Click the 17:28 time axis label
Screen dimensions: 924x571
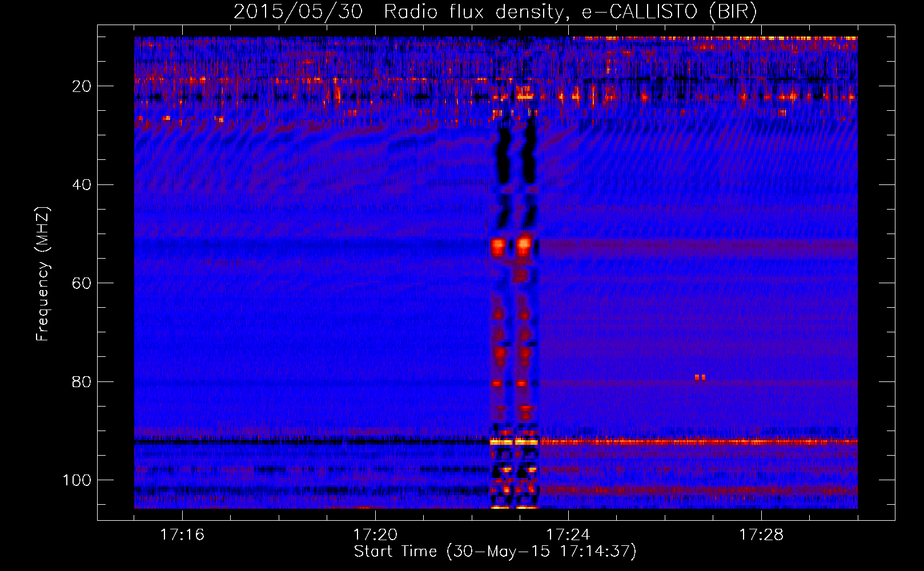click(761, 535)
